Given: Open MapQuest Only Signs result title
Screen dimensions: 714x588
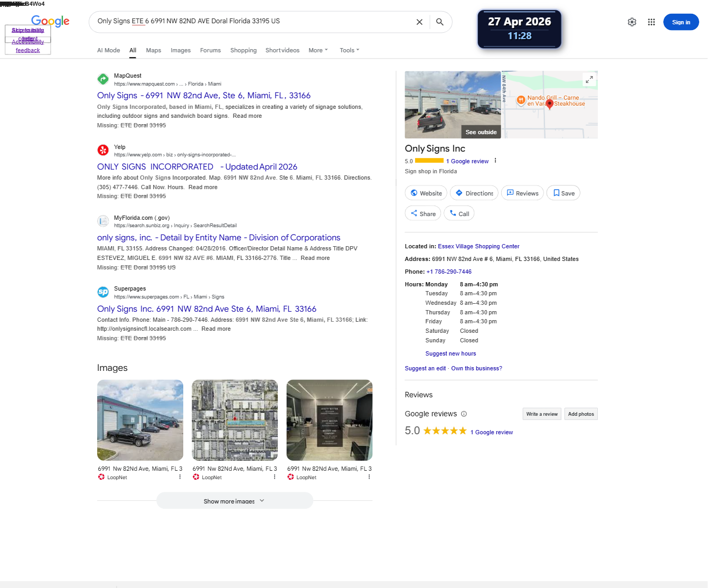Looking at the screenshot, I should click(204, 96).
